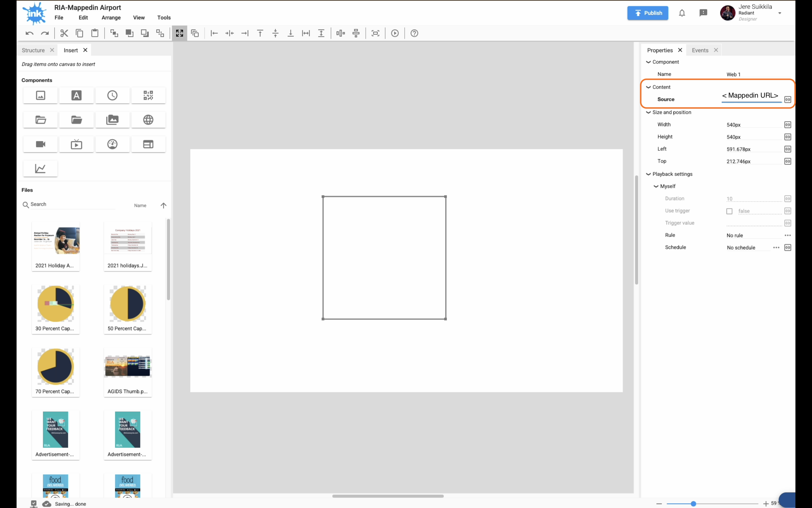Collapse the Size and position section

click(648, 112)
